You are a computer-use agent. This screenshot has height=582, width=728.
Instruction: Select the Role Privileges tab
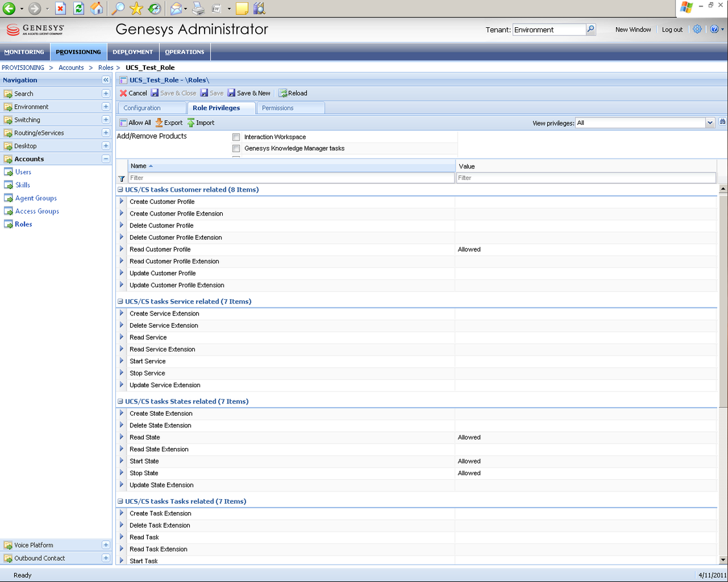click(x=221, y=107)
